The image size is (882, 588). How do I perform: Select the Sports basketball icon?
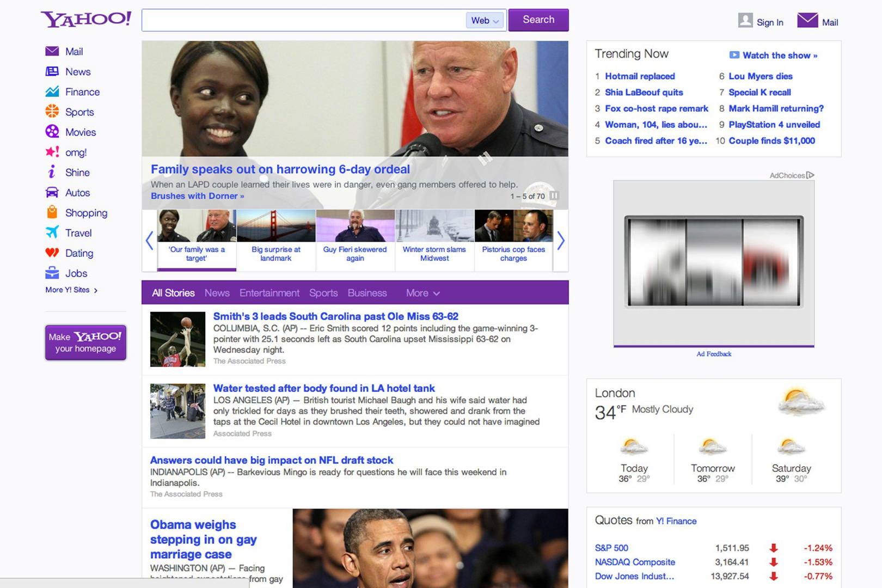click(52, 112)
